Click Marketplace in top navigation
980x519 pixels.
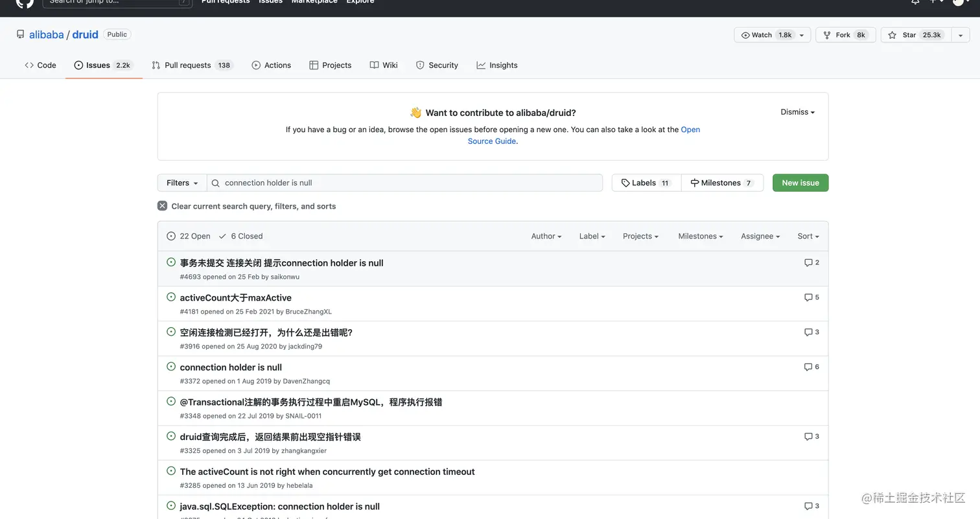coord(314,2)
